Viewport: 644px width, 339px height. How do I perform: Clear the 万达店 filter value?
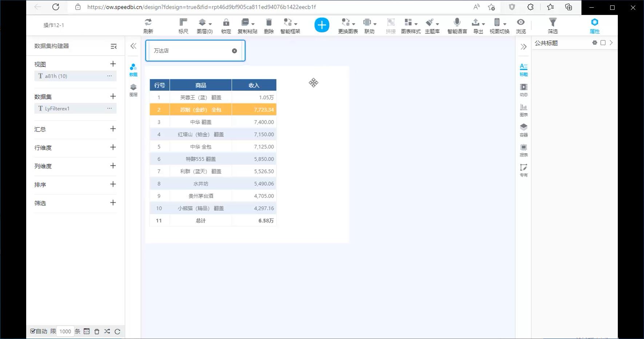coord(235,51)
